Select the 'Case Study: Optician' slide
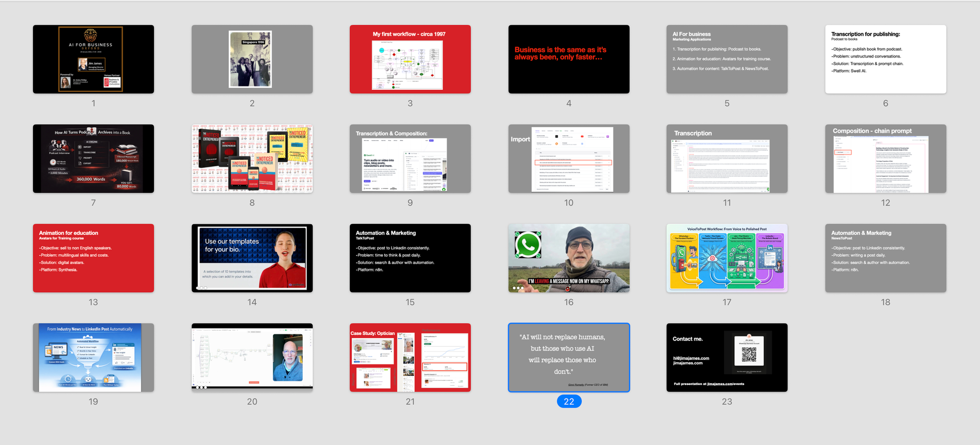Screen dimensions: 980x445 [x=410, y=357]
